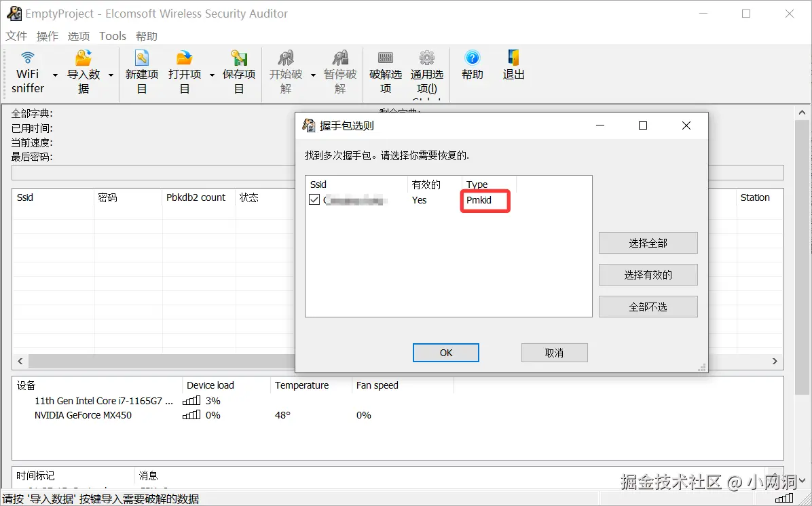Open the WiFi sniffer tool

click(x=27, y=73)
